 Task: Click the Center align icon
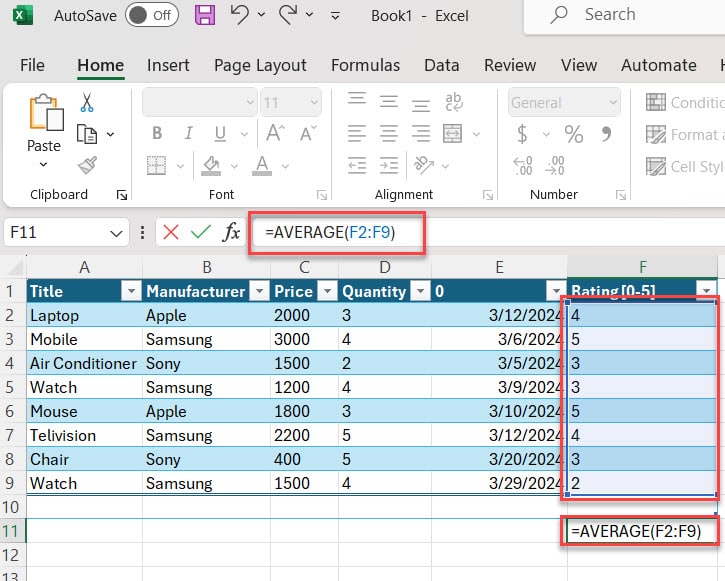[389, 134]
